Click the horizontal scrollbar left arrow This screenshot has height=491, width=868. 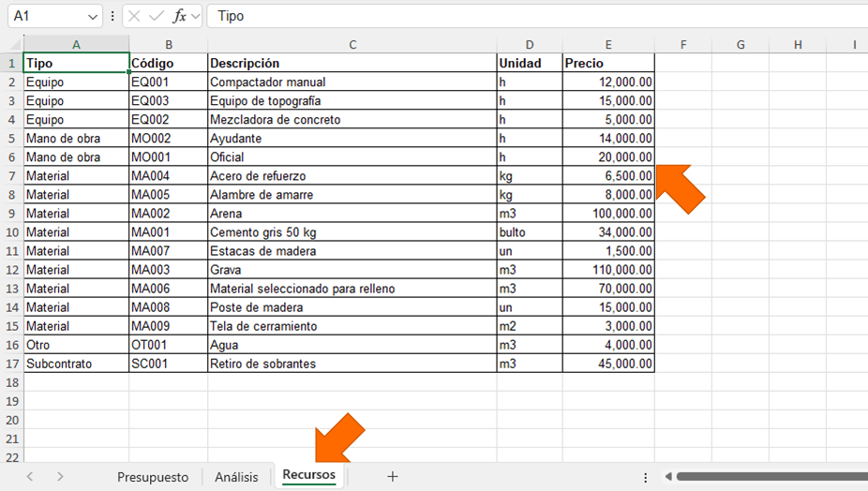click(x=668, y=476)
